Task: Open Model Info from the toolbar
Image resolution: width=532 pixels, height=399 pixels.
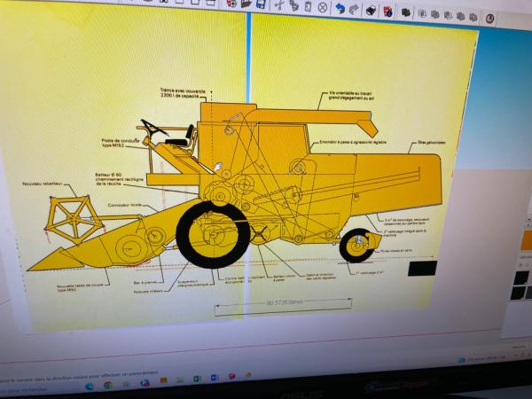Action: (x=387, y=12)
